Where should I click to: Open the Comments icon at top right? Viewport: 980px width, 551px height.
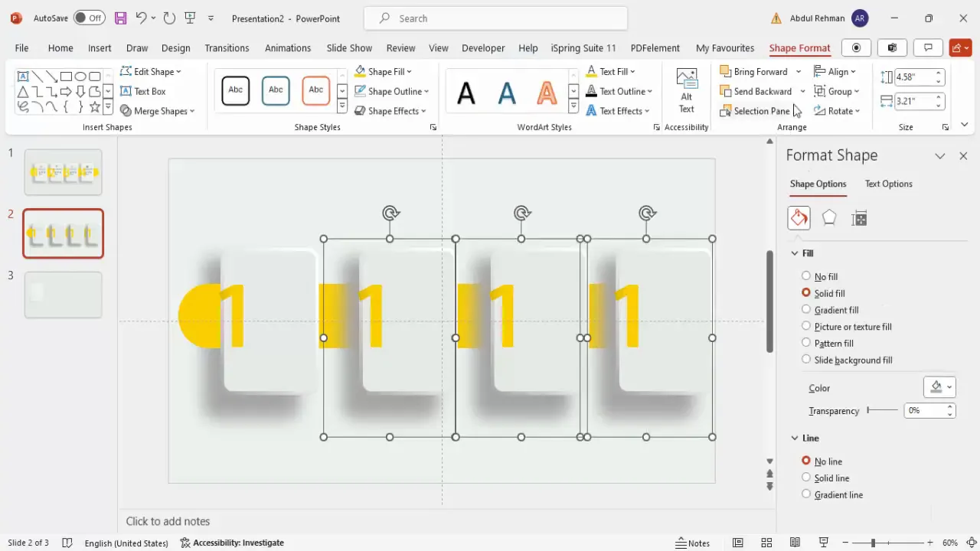tap(928, 47)
